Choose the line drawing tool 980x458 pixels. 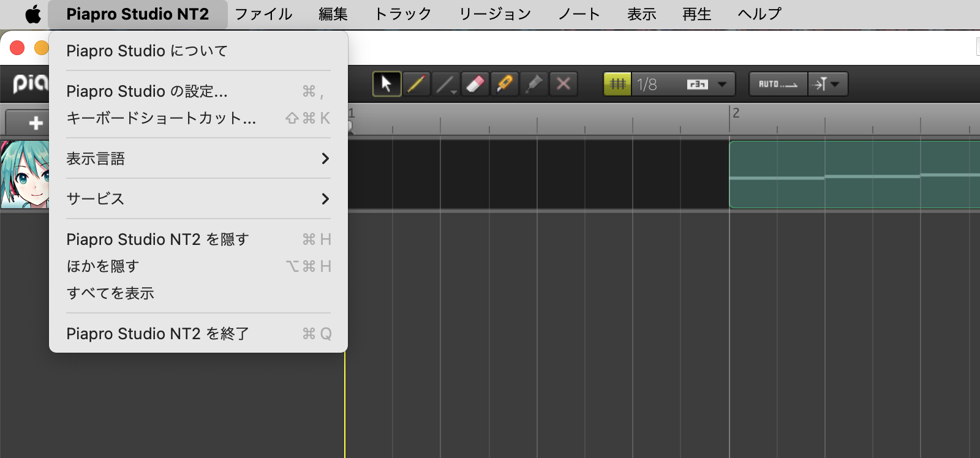445,84
